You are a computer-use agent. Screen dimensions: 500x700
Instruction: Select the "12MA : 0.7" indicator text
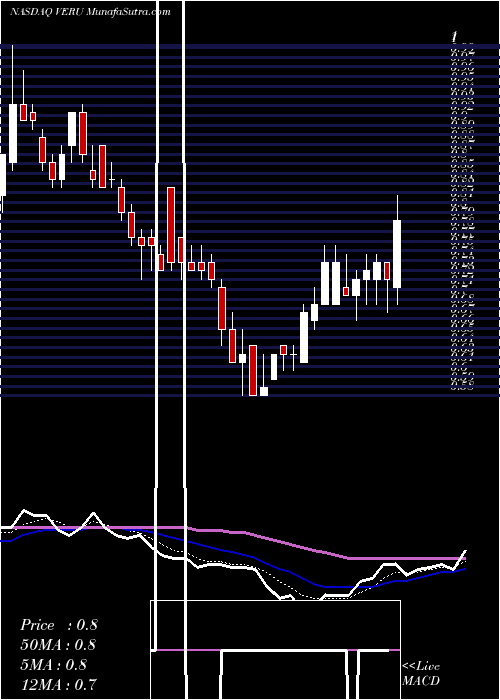[x=59, y=684]
